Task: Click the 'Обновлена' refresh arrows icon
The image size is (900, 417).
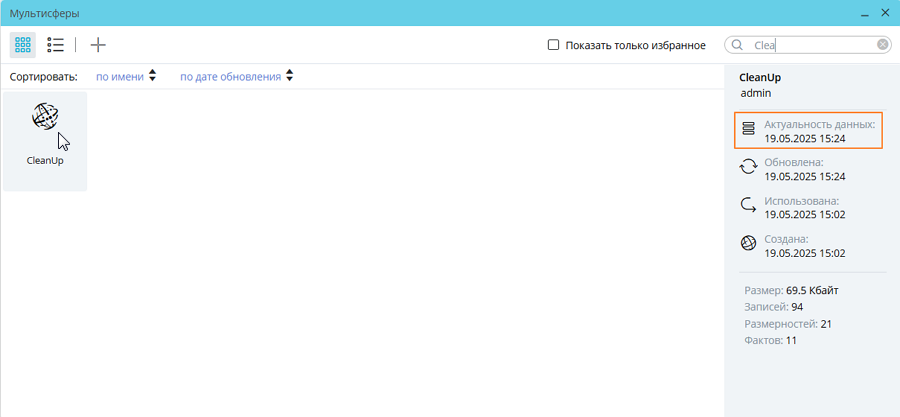Action: pyautogui.click(x=748, y=167)
